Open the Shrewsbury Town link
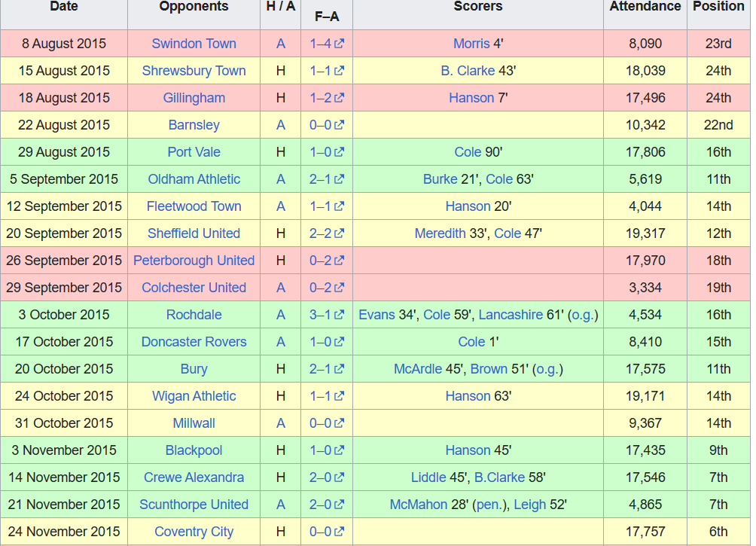 coord(194,71)
